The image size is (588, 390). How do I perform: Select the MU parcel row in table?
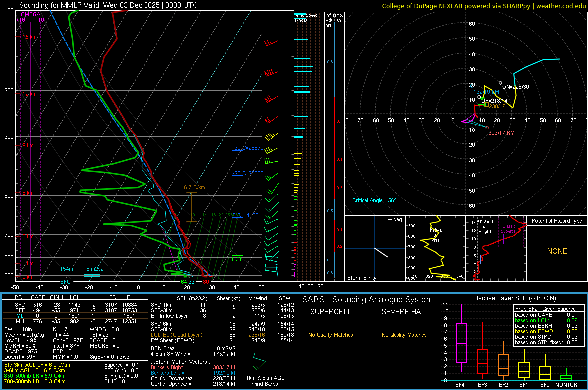click(75, 321)
